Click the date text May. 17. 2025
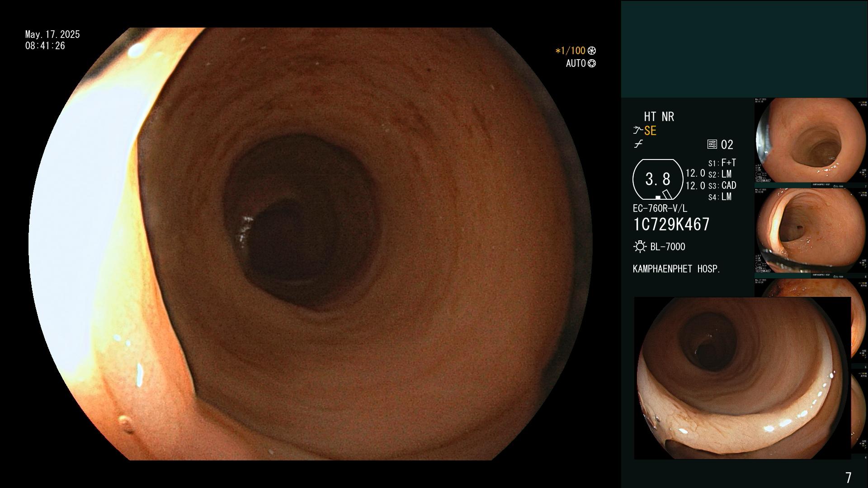 click(52, 34)
